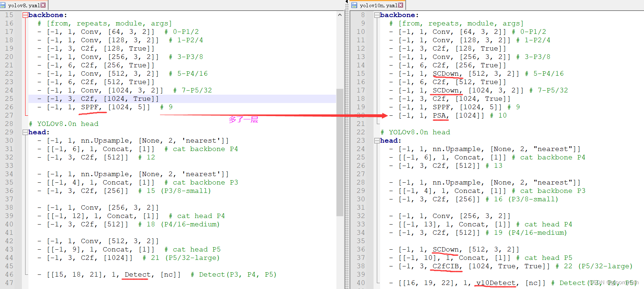Click '# 3-P3/8' comment in yolov10n.yaml
This screenshot has width=644, height=289.
(x=533, y=57)
